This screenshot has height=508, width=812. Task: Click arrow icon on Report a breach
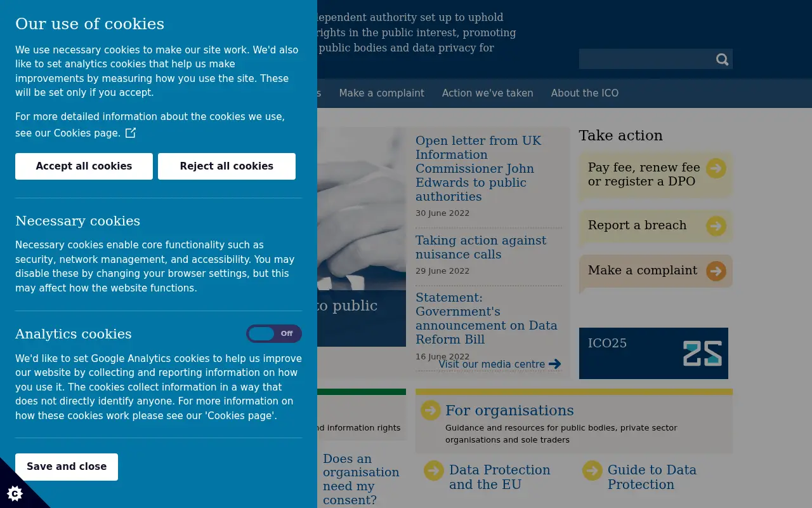coord(716,226)
